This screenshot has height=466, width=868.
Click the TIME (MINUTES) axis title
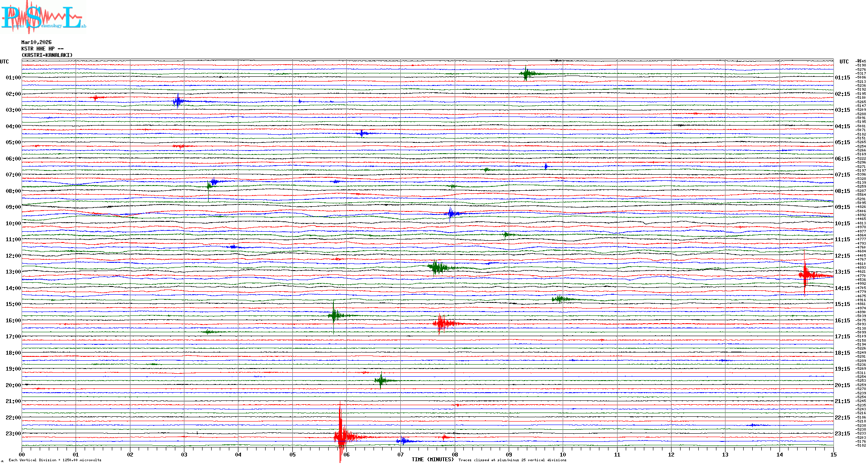click(433, 460)
